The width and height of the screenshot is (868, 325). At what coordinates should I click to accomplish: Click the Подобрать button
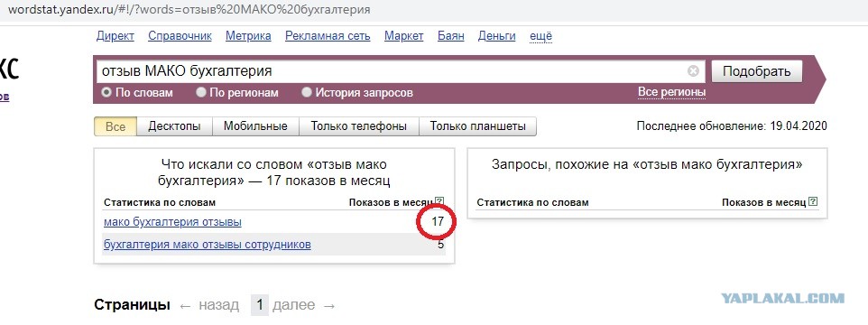[x=757, y=71]
